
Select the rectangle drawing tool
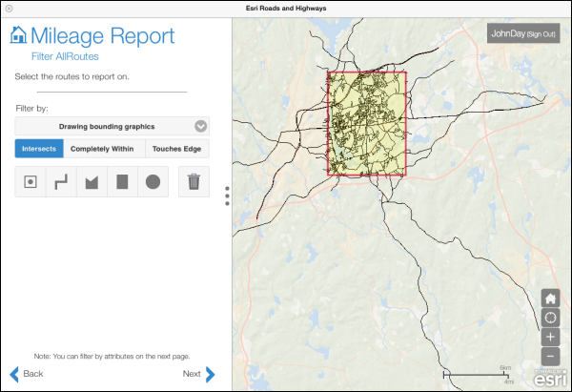[x=122, y=181]
